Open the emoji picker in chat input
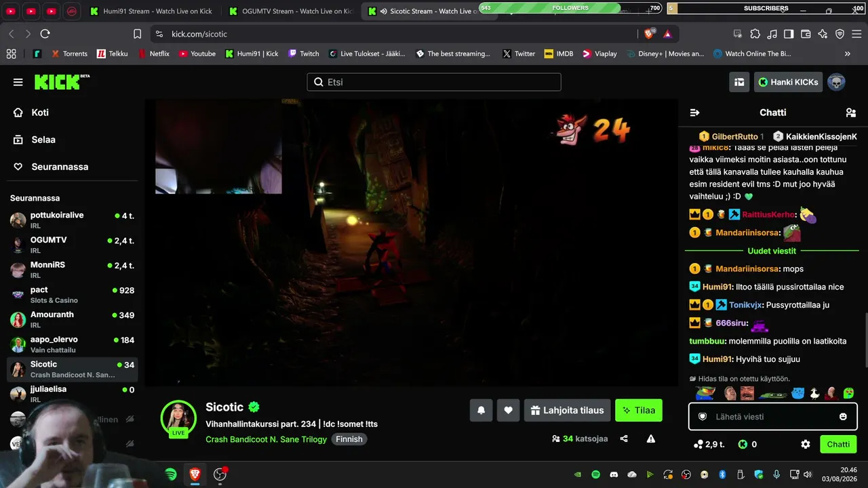868x488 pixels. 843,416
